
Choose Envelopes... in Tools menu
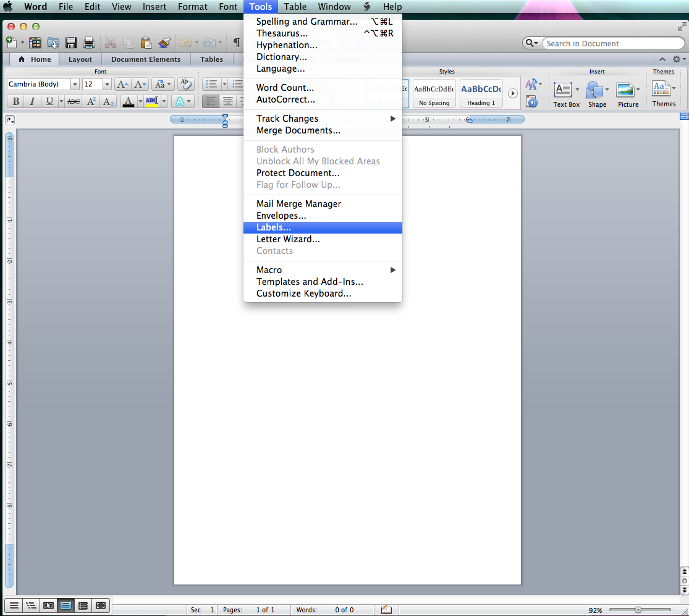[x=323, y=216]
